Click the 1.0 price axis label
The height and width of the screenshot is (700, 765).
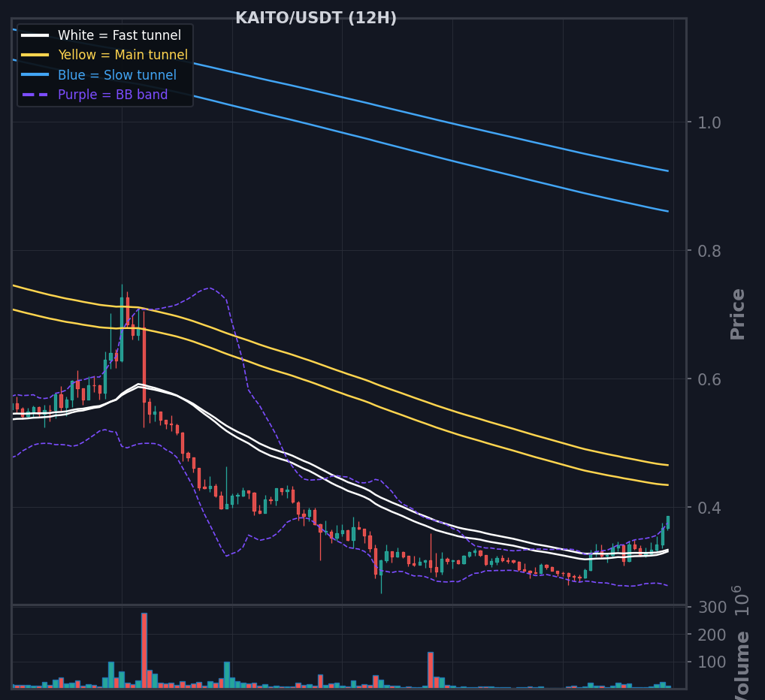click(709, 122)
